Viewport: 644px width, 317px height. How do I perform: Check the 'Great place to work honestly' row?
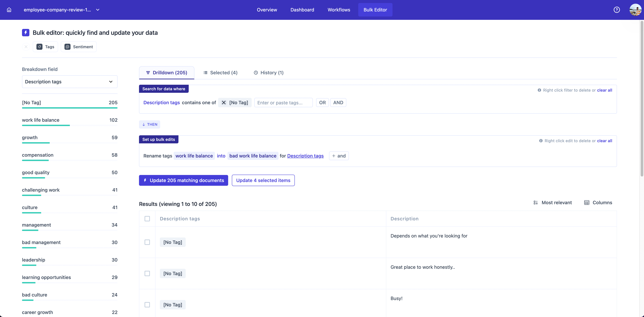point(147,273)
